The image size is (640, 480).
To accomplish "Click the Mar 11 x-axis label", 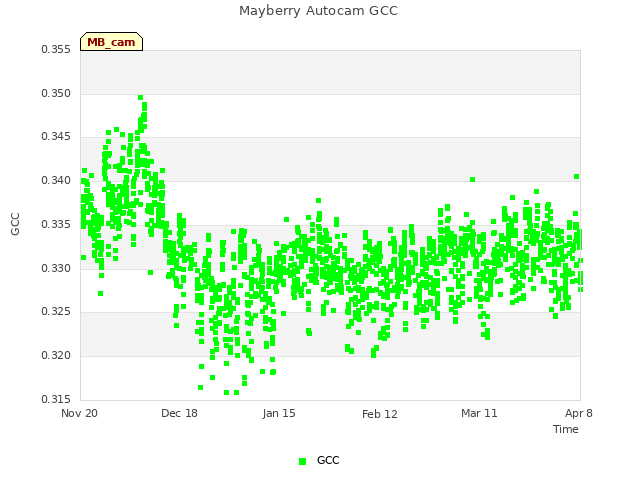I will 479,413.
